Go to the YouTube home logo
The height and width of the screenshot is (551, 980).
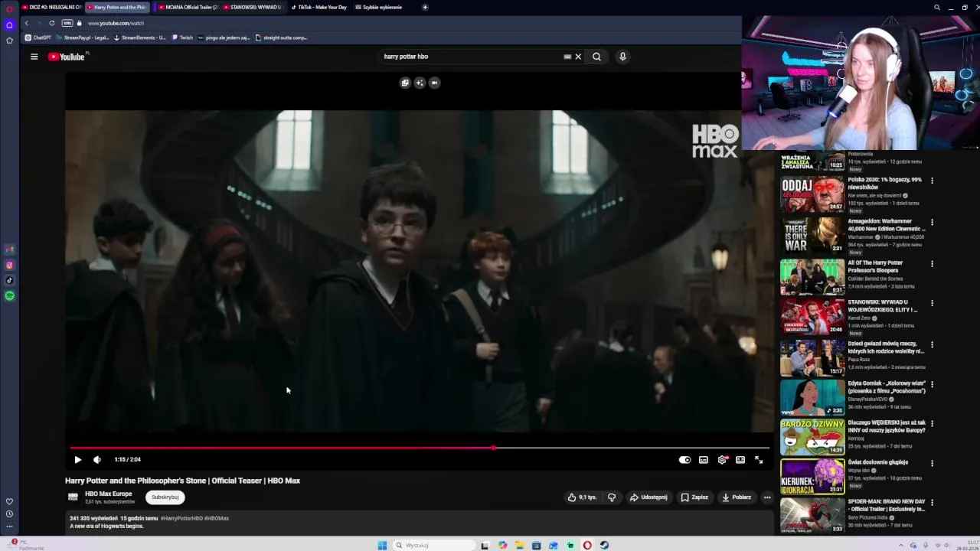[67, 57]
